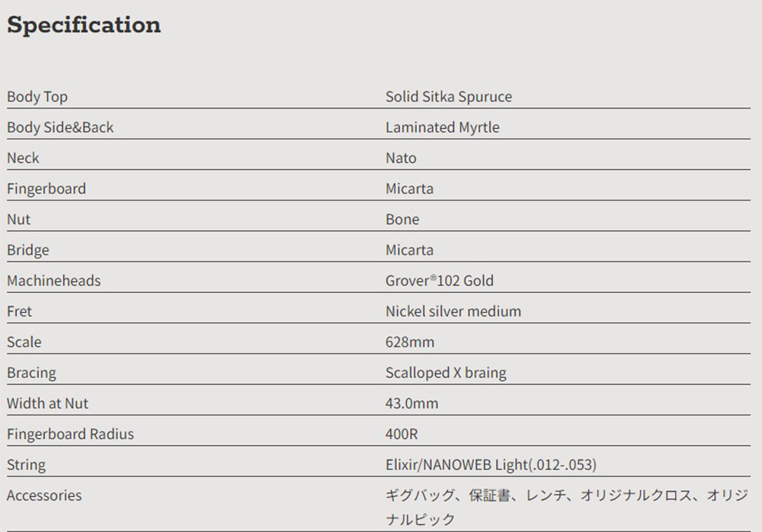762x532 pixels.
Task: Select the Bracing label
Action: point(31,373)
